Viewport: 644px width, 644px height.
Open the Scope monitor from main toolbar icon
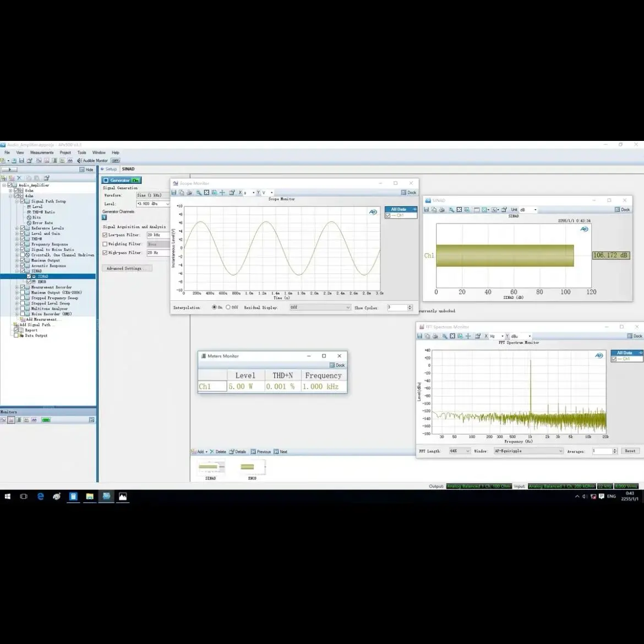(39, 161)
